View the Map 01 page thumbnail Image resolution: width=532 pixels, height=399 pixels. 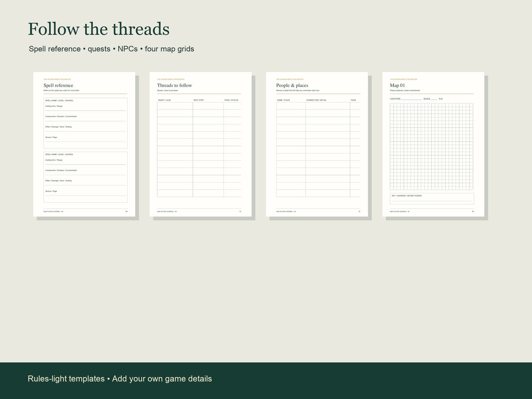433,144
